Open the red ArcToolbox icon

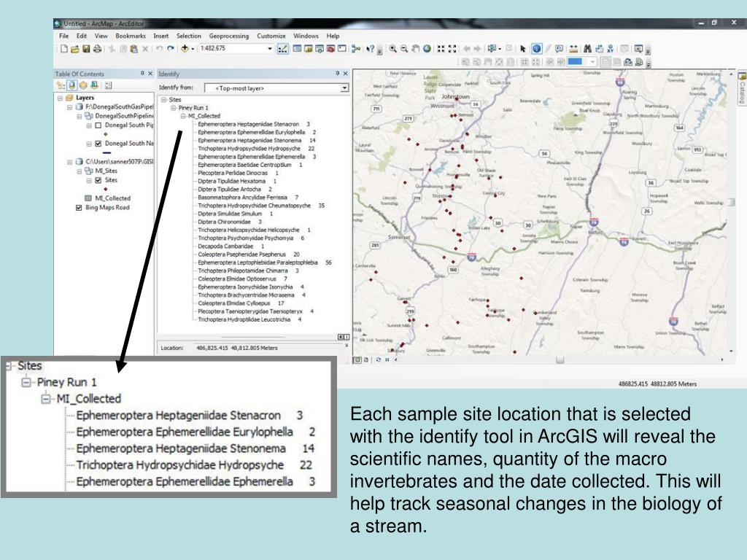(330, 49)
